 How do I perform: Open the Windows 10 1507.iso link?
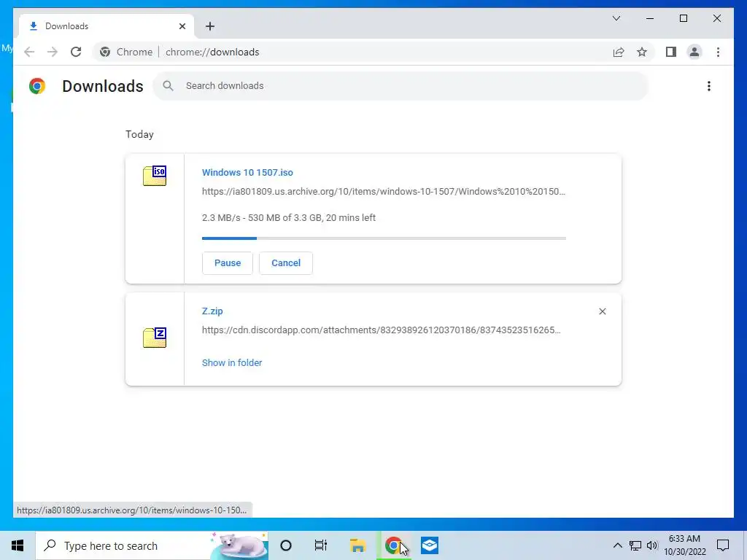[x=247, y=172]
